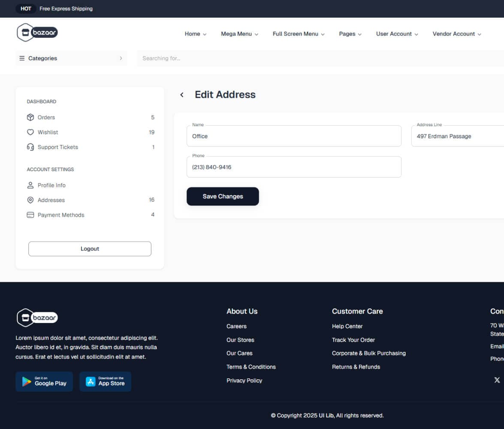Click the Profile Info person icon
The height and width of the screenshot is (429, 504).
point(30,185)
